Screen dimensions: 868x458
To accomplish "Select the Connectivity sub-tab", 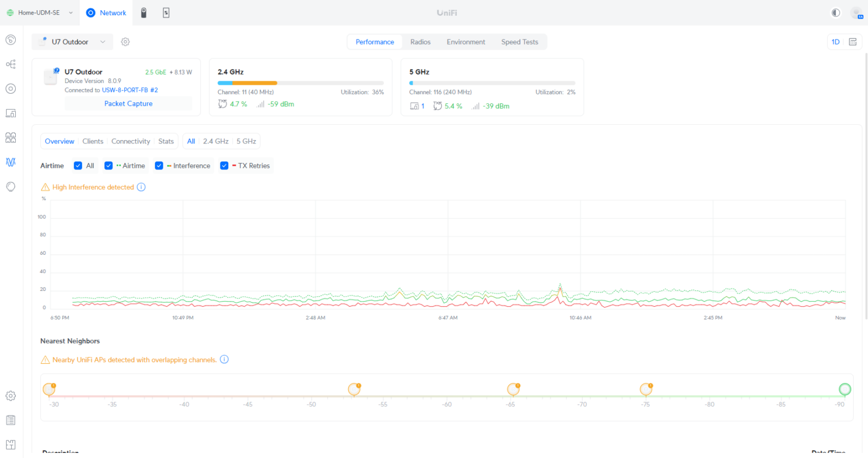I will (131, 141).
